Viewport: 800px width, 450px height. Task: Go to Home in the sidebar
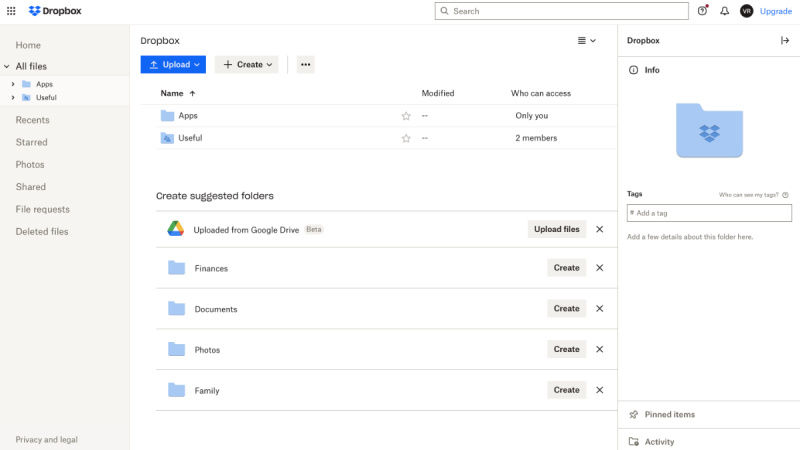click(x=28, y=45)
